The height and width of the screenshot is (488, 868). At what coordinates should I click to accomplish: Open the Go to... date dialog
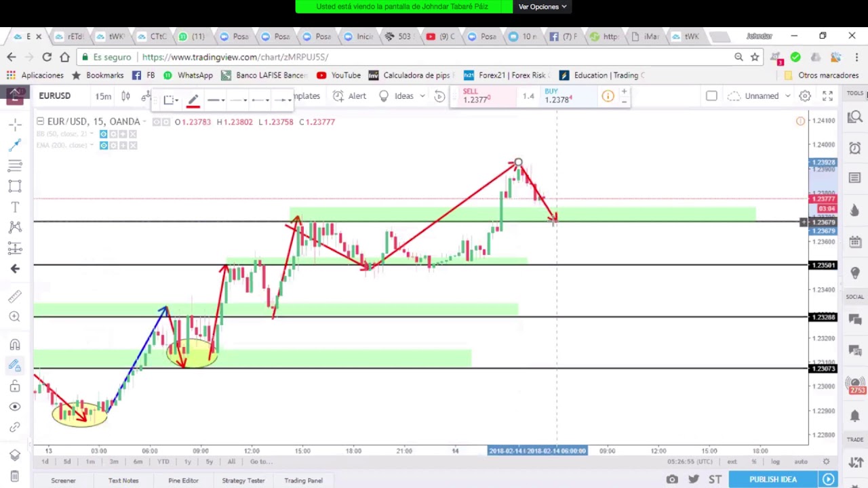point(261,462)
